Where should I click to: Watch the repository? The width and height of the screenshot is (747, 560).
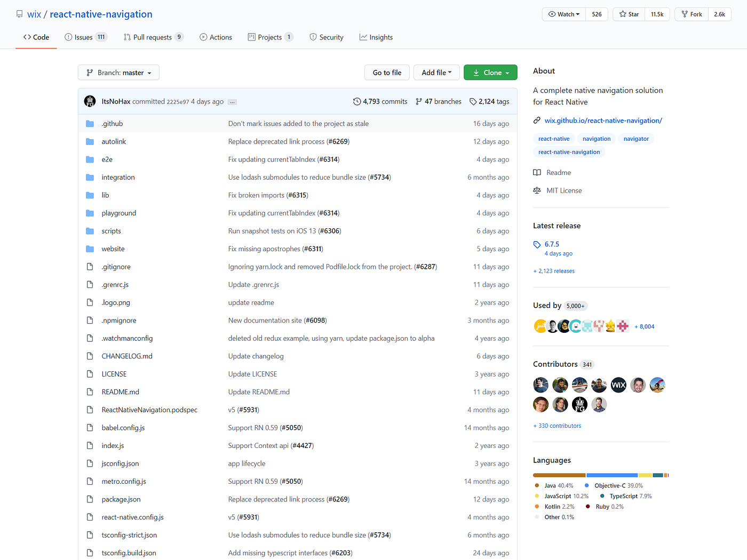[x=563, y=14]
